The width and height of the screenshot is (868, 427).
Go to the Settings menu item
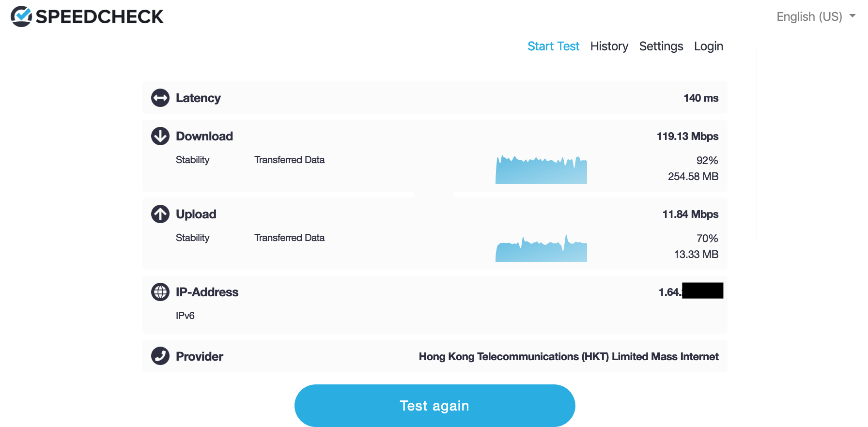tap(661, 46)
